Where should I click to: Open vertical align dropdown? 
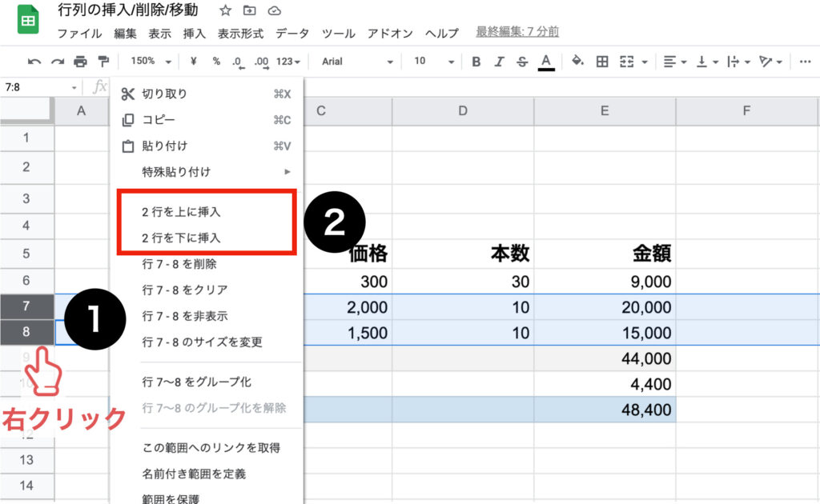tap(707, 62)
